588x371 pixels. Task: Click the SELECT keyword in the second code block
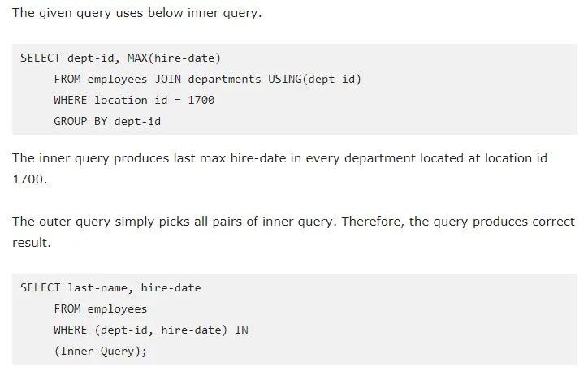click(41, 287)
